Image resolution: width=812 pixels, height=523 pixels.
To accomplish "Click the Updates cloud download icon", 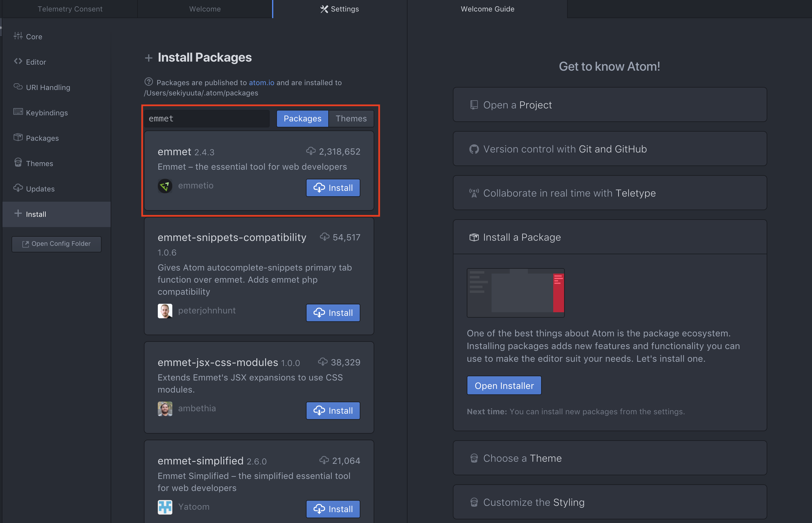I will point(18,188).
